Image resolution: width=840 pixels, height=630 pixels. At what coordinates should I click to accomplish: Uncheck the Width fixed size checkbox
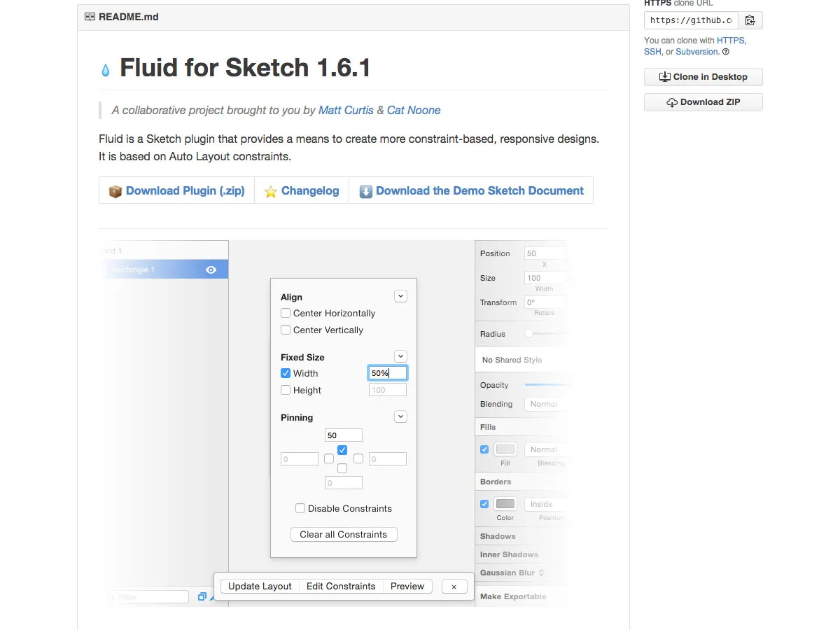(286, 373)
